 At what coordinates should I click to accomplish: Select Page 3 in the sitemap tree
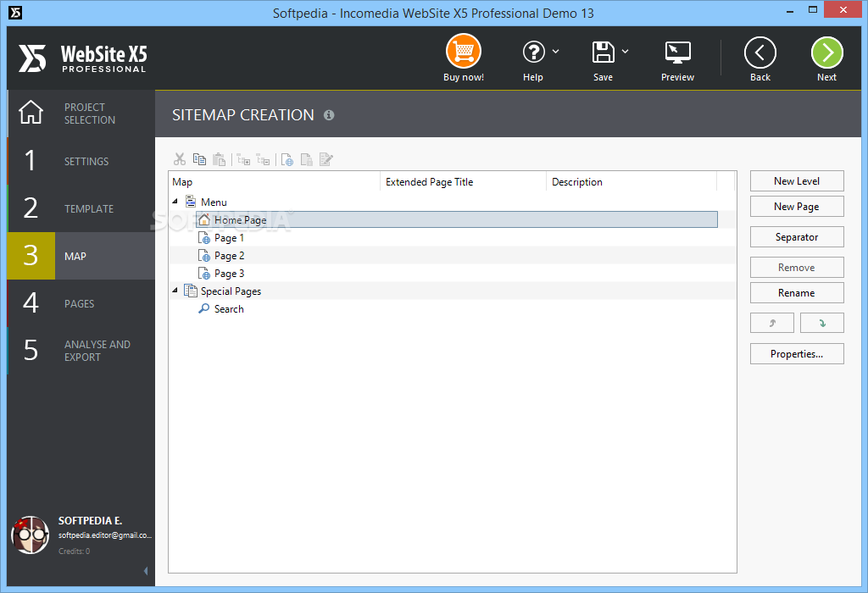click(x=229, y=274)
